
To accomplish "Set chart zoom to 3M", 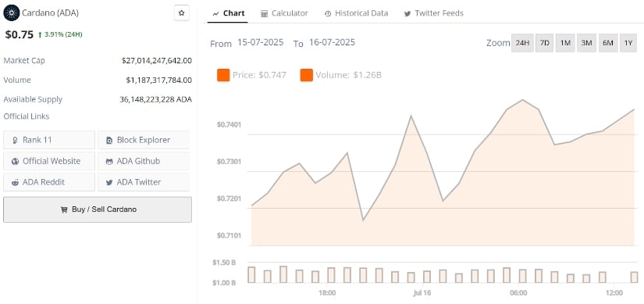I will [586, 43].
